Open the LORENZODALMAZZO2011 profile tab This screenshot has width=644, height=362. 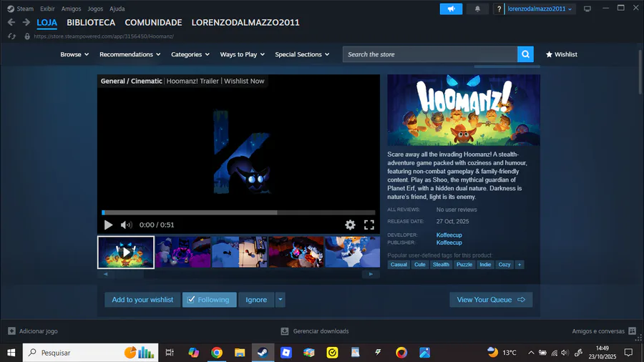[245, 23]
